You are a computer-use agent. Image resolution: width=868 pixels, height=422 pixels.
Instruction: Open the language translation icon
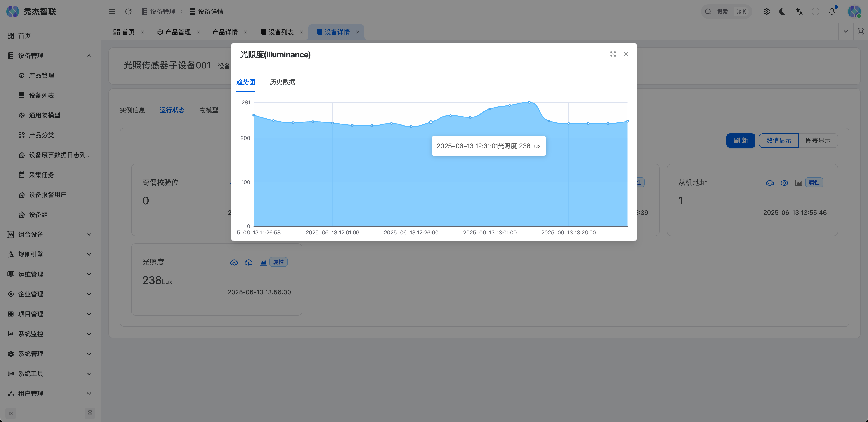(799, 12)
